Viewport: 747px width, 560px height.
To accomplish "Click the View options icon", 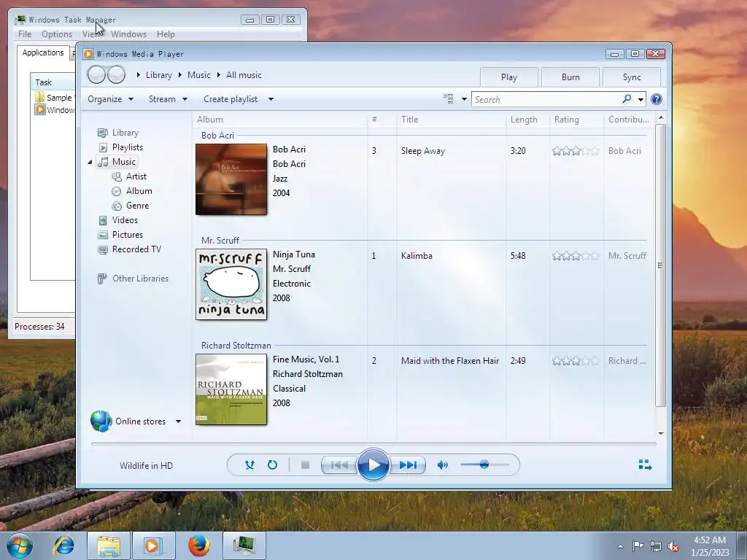I will [x=449, y=99].
